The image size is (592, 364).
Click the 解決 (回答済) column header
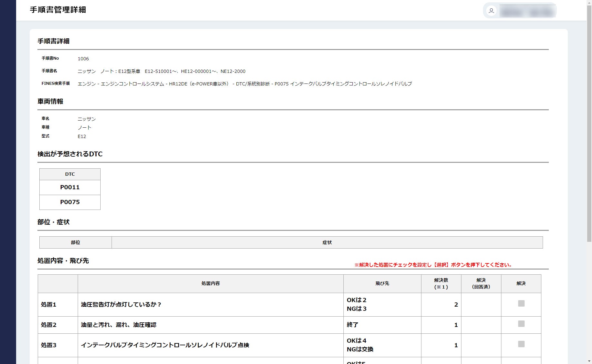pyautogui.click(x=481, y=284)
